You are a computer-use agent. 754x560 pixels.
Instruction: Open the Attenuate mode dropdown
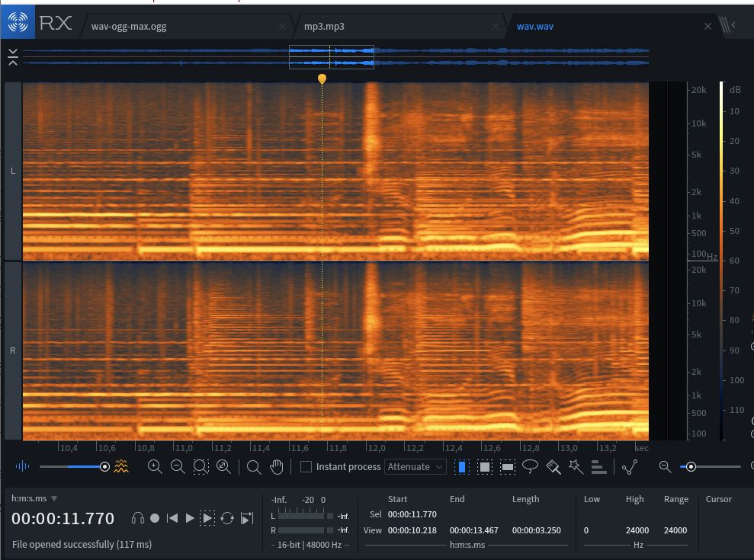tap(416, 467)
